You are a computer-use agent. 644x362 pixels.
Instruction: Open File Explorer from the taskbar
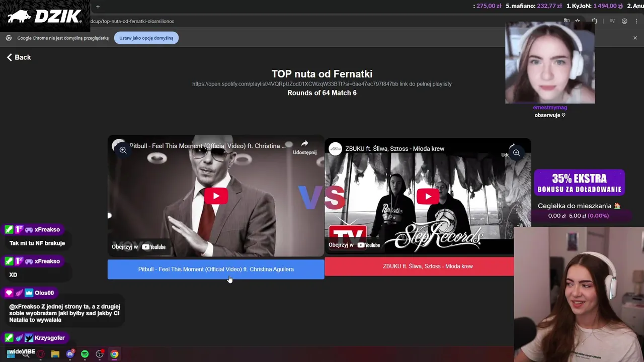(55, 354)
